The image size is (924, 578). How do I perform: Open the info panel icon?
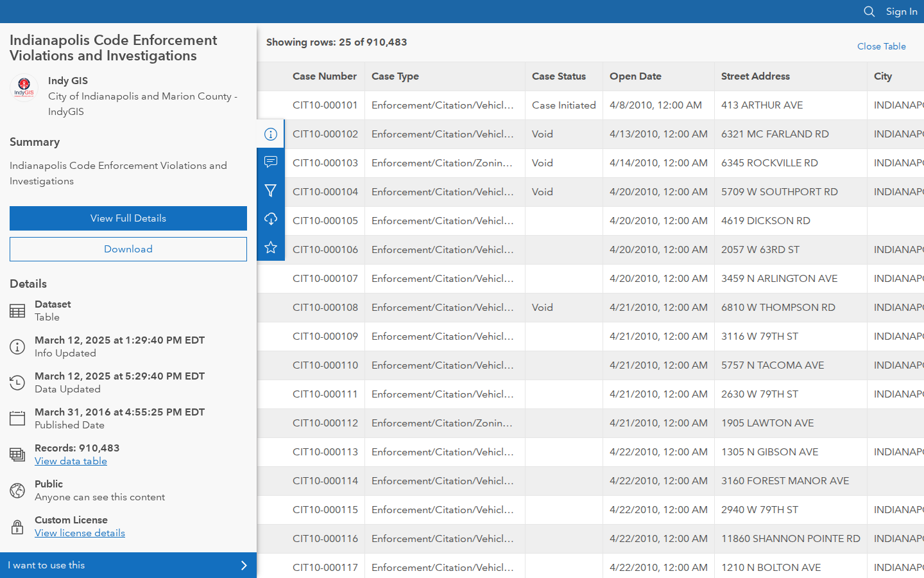click(271, 134)
